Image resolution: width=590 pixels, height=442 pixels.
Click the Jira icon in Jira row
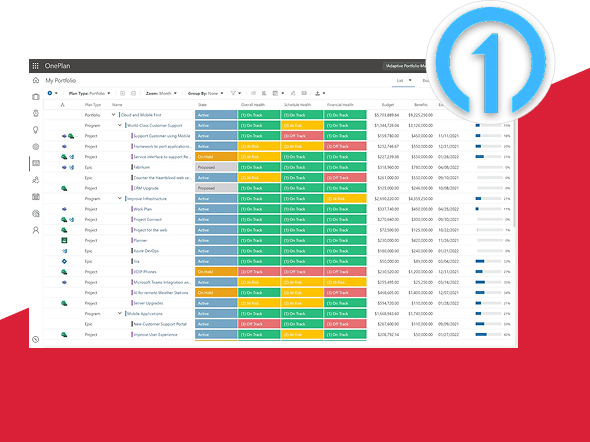(64, 261)
